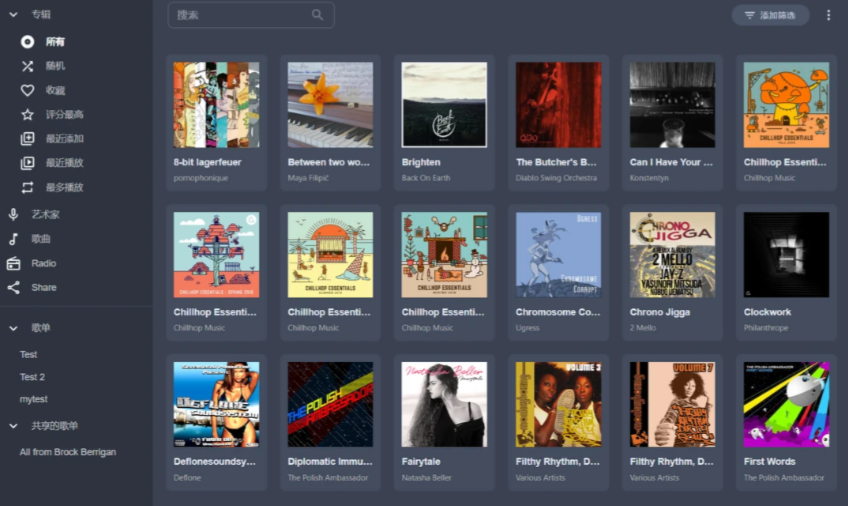The image size is (848, 506).
Task: Open the orange Chillhop Essentials Fall cover
Action: (x=786, y=104)
